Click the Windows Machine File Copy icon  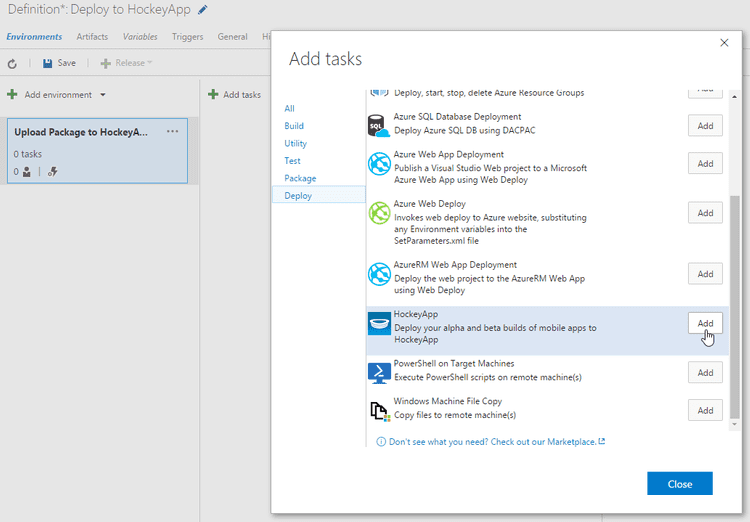pyautogui.click(x=380, y=411)
